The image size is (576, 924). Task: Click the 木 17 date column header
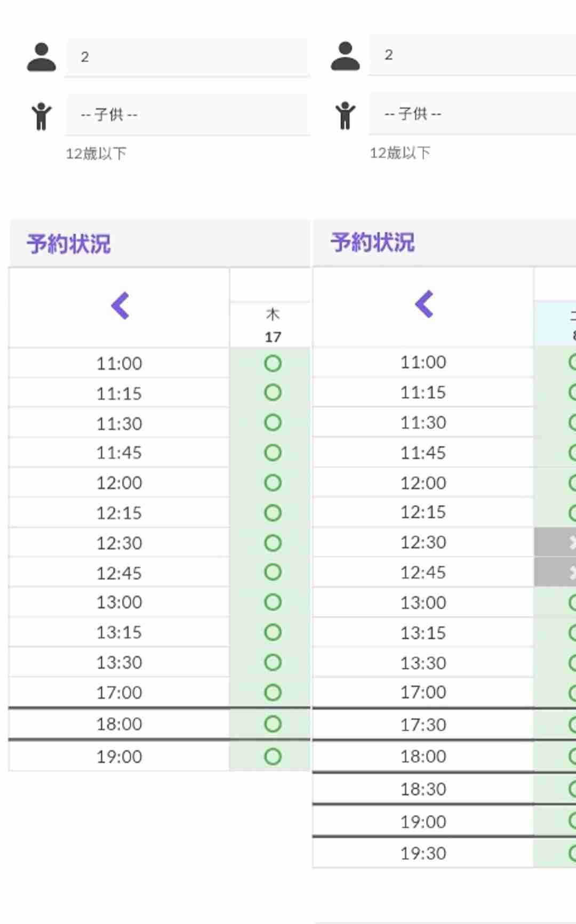pyautogui.click(x=273, y=325)
